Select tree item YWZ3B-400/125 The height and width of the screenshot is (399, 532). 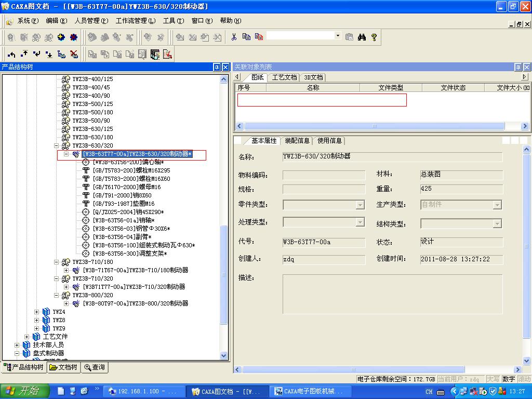[92, 79]
